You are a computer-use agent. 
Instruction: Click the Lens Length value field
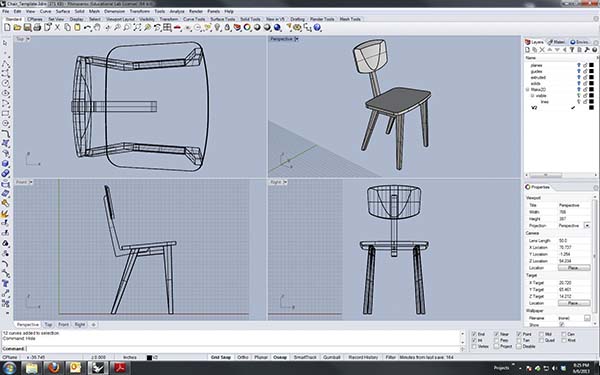tap(574, 241)
